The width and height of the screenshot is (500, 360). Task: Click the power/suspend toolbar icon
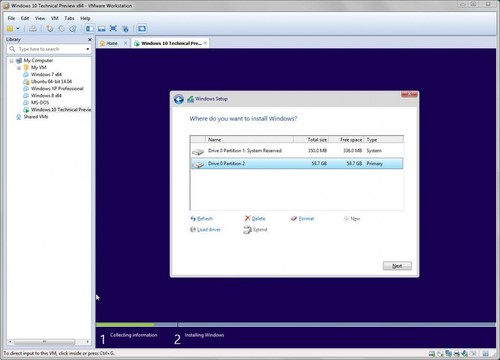[10, 29]
